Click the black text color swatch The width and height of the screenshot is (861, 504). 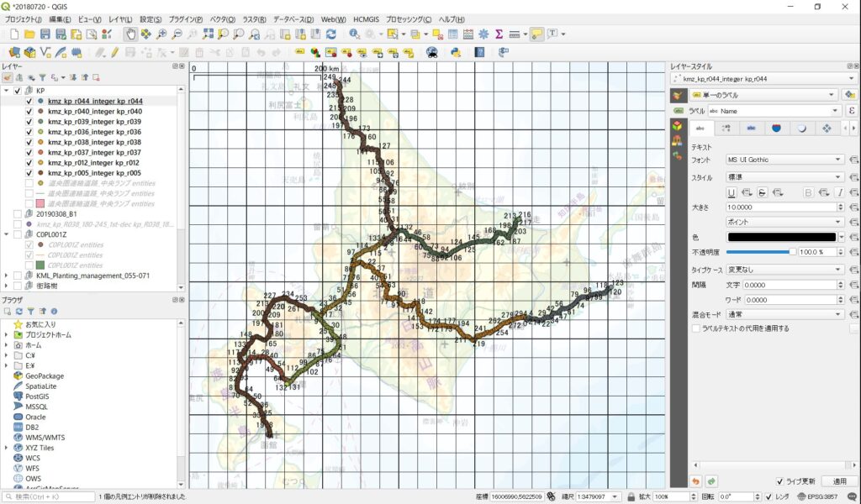[781, 238]
